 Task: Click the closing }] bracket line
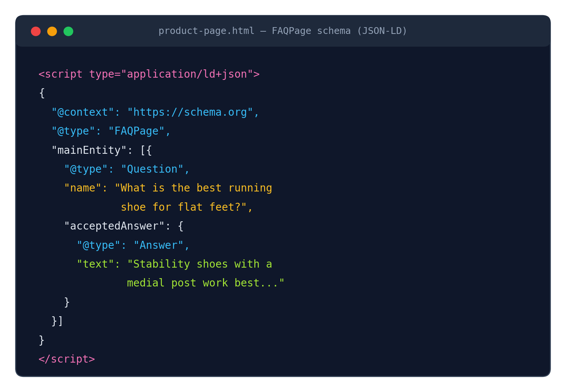(x=57, y=321)
